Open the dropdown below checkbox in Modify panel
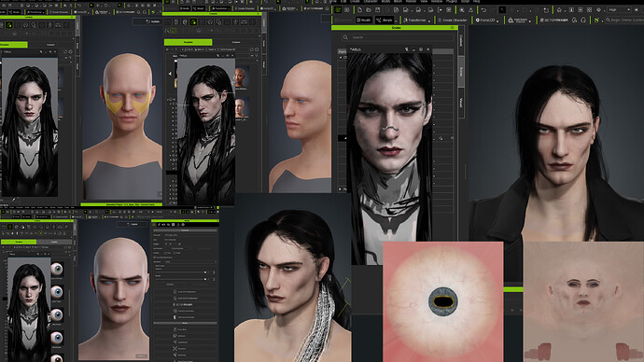 pyautogui.click(x=191, y=262)
